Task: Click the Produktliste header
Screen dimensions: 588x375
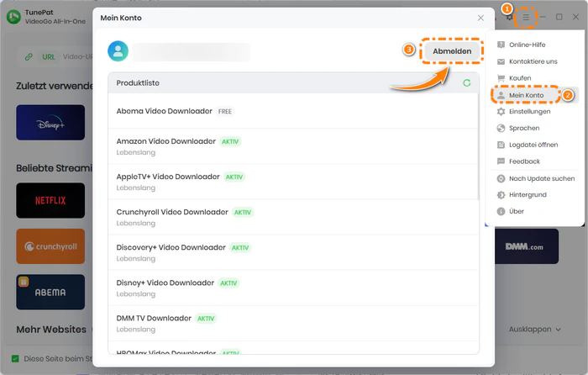Action: [x=293, y=83]
